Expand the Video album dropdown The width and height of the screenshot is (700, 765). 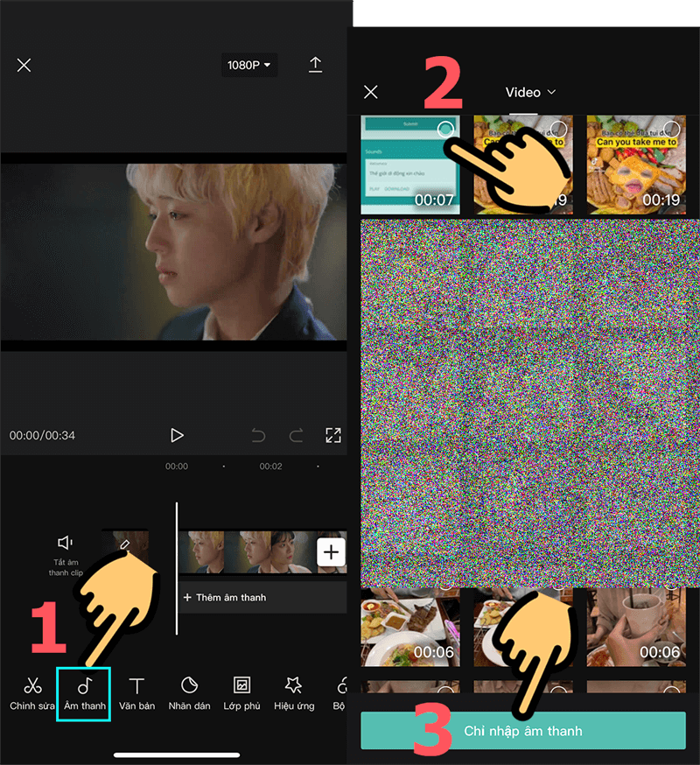(x=531, y=92)
